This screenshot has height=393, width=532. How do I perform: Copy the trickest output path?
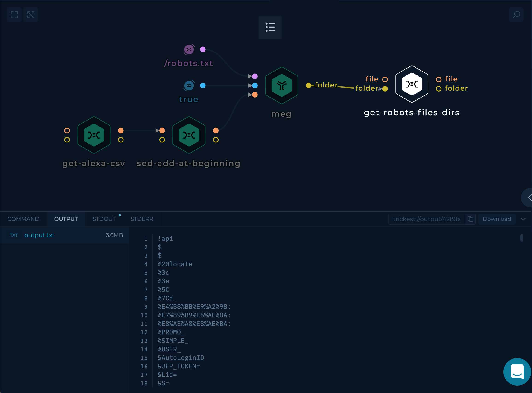[x=470, y=219]
